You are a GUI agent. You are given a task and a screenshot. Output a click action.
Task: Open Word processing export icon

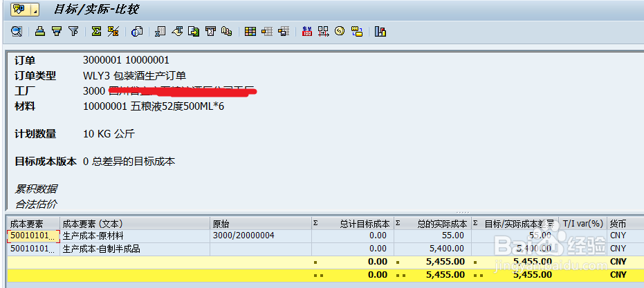pyautogui.click(x=177, y=31)
